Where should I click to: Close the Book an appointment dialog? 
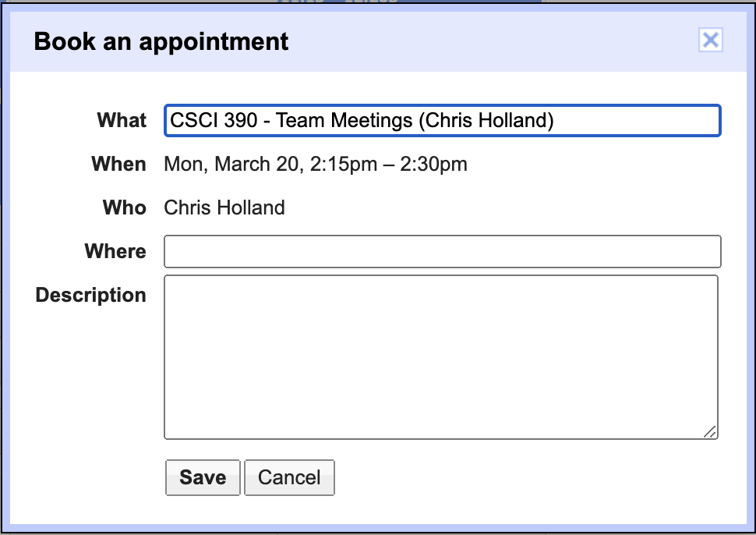(710, 41)
